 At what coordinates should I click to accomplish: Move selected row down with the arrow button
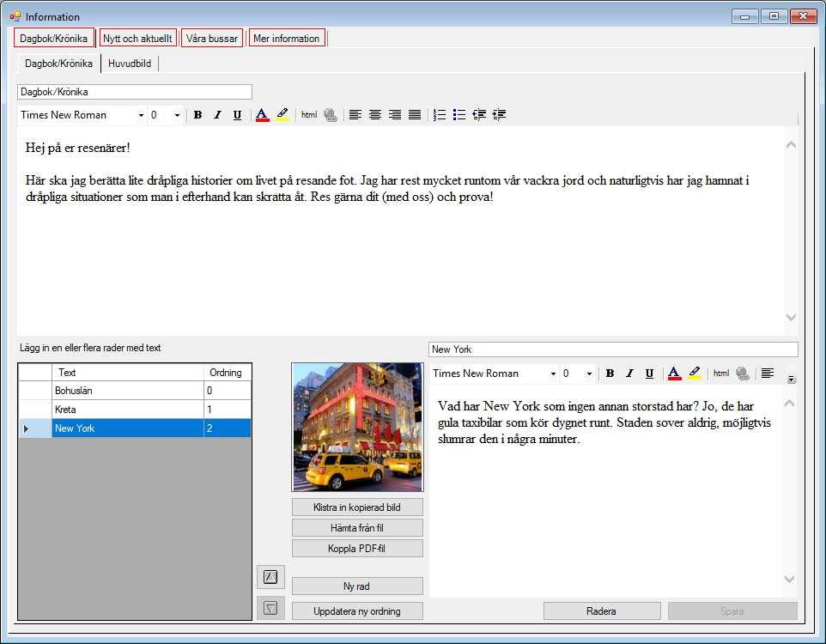point(270,608)
